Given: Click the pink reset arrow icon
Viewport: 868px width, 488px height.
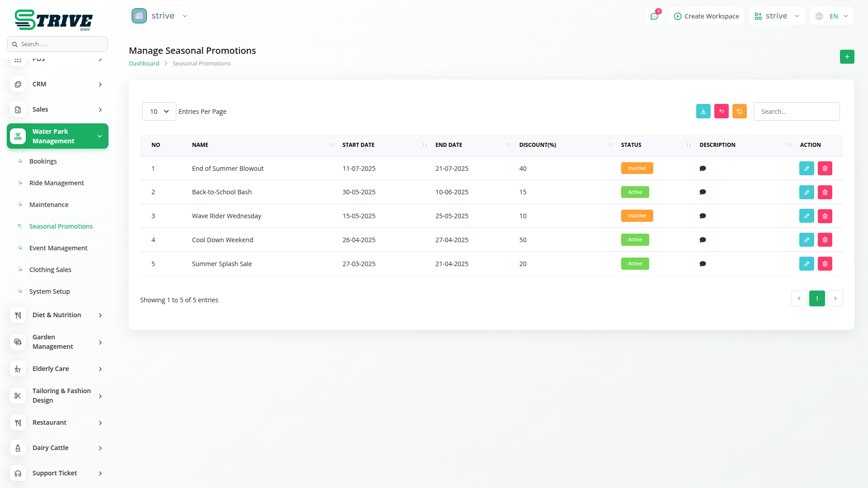Looking at the screenshot, I should tap(721, 112).
